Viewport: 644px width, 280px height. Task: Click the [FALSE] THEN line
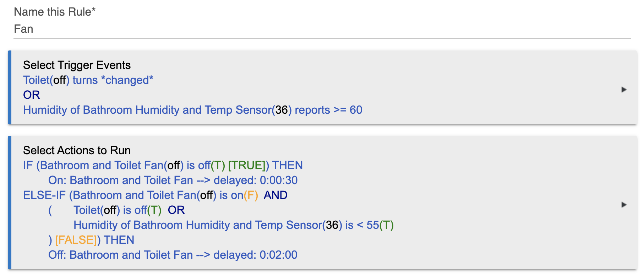coord(91,240)
